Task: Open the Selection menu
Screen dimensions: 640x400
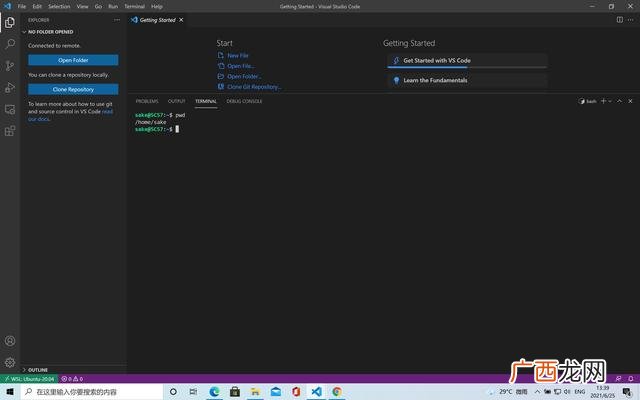Action: 59,7
